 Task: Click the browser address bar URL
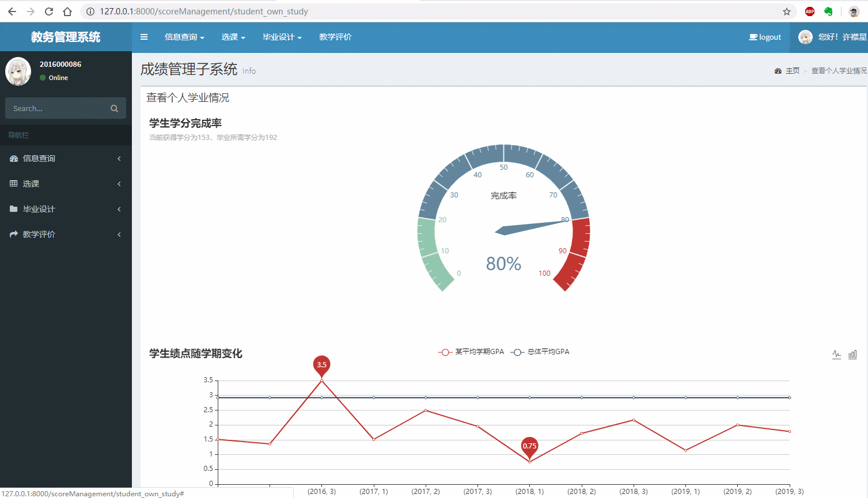coord(204,12)
